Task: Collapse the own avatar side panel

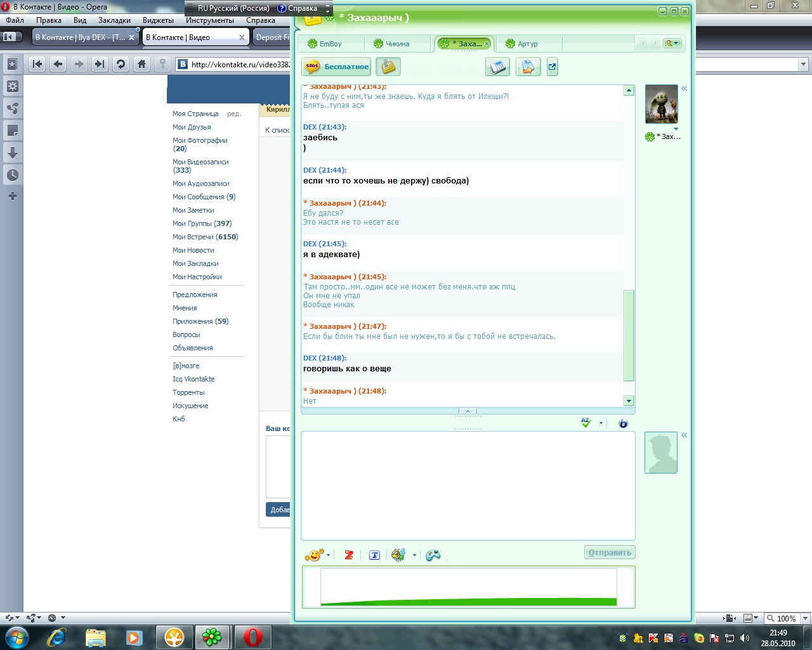Action: tap(684, 435)
